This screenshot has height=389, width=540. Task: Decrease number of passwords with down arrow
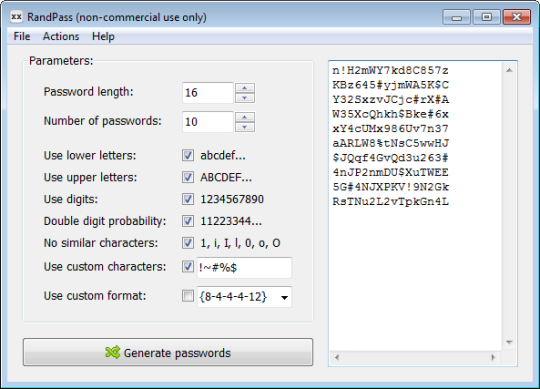pos(245,127)
